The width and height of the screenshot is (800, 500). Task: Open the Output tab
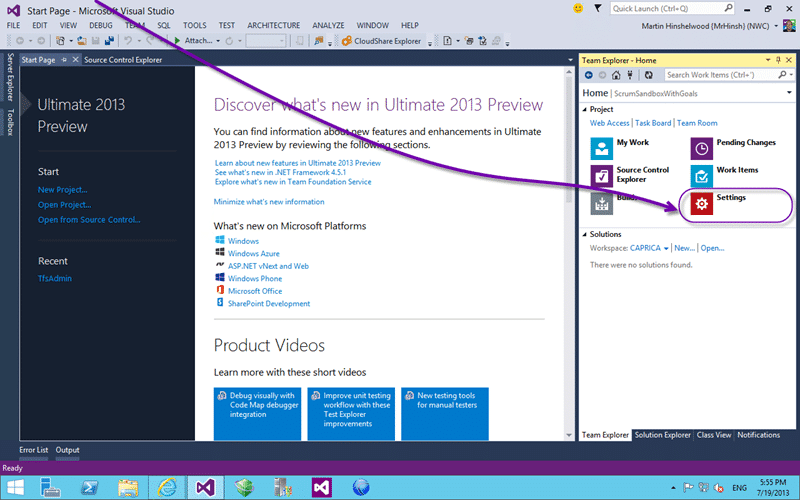67,450
